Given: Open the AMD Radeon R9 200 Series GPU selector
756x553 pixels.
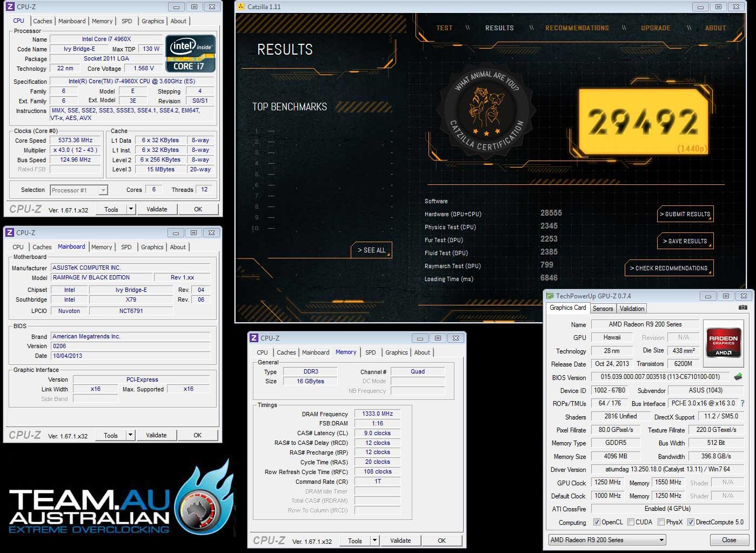Looking at the screenshot, I should click(x=607, y=540).
